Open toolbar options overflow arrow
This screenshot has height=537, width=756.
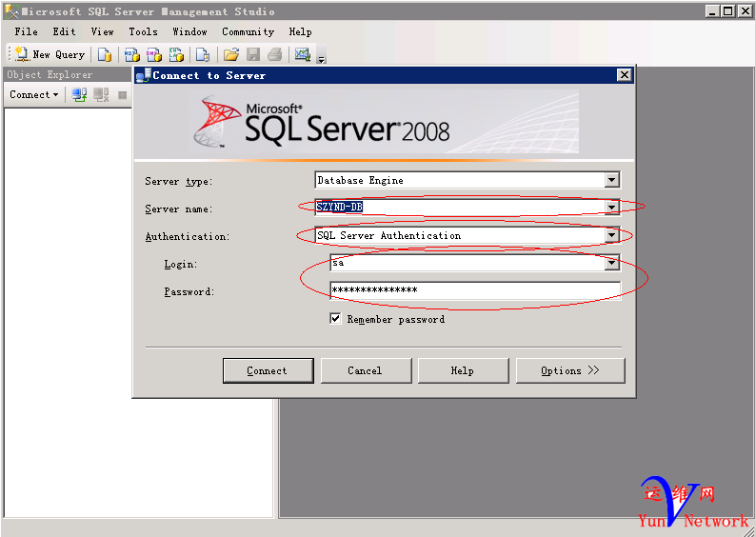[x=322, y=58]
